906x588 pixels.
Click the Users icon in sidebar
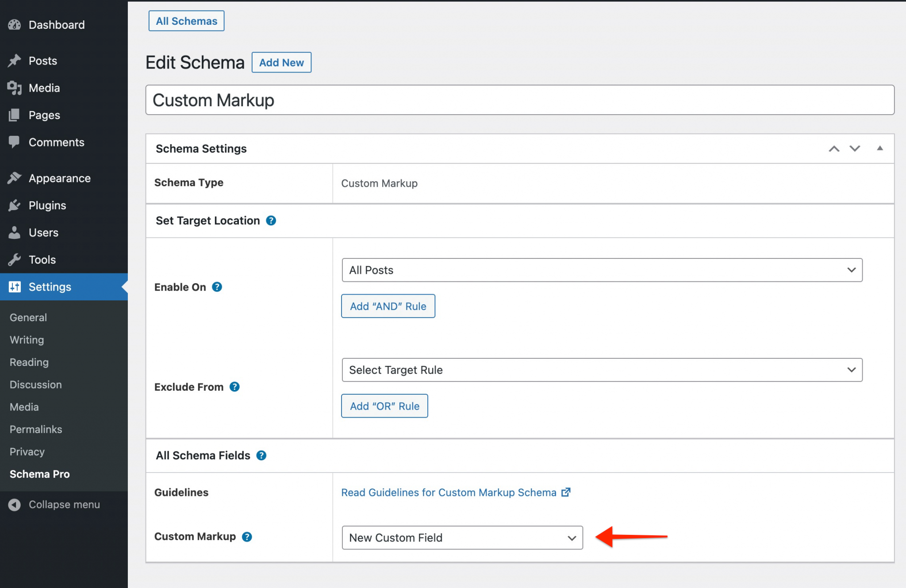click(15, 232)
